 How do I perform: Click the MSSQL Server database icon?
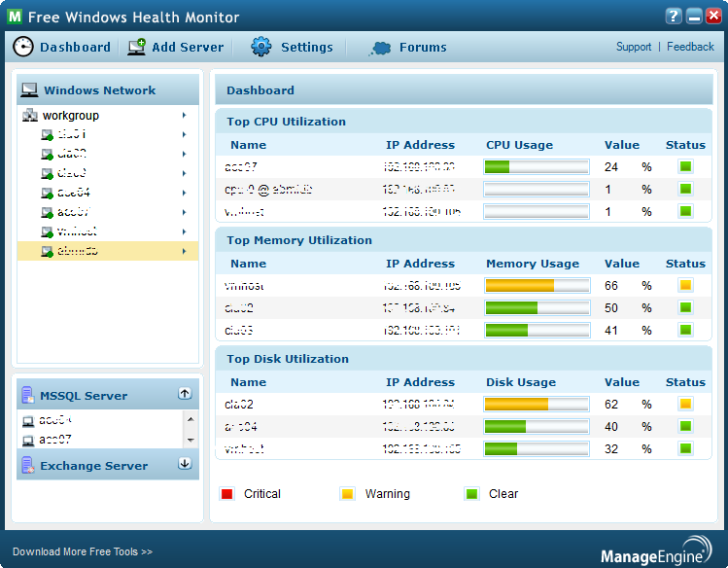click(27, 395)
